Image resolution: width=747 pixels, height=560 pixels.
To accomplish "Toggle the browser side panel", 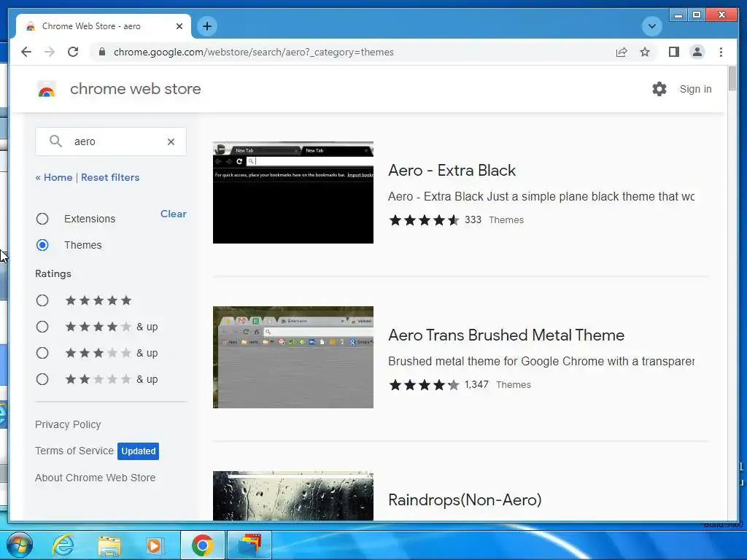I will coord(673,52).
